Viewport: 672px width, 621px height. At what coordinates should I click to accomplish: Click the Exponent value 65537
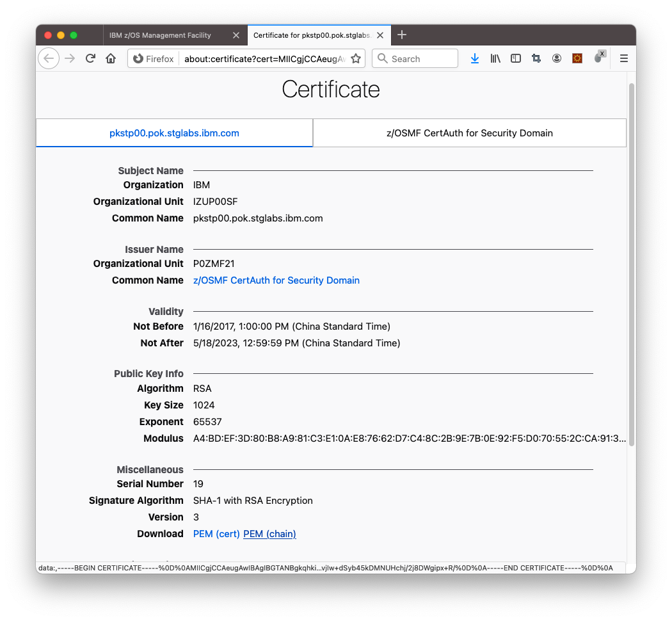tap(207, 422)
